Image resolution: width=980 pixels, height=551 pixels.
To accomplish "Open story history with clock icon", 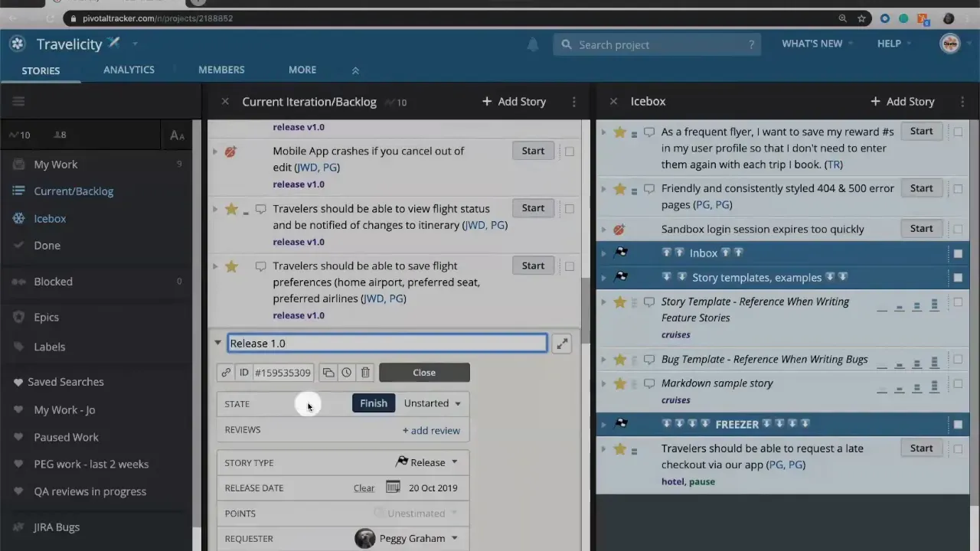I will [346, 373].
